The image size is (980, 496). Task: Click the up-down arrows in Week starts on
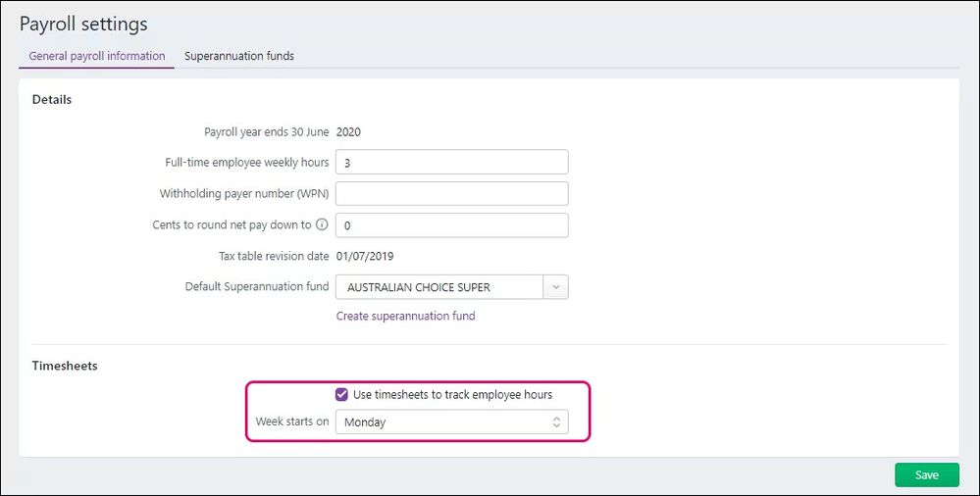click(556, 422)
